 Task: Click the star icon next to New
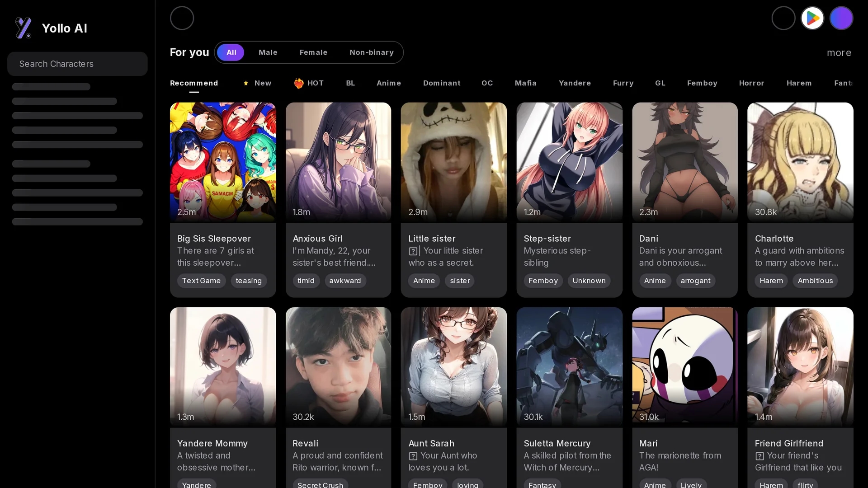(246, 83)
